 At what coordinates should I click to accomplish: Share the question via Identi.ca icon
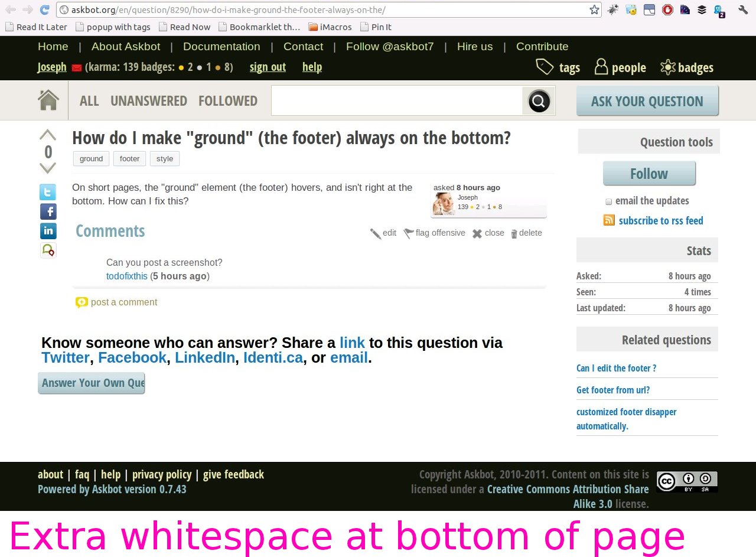tap(48, 250)
